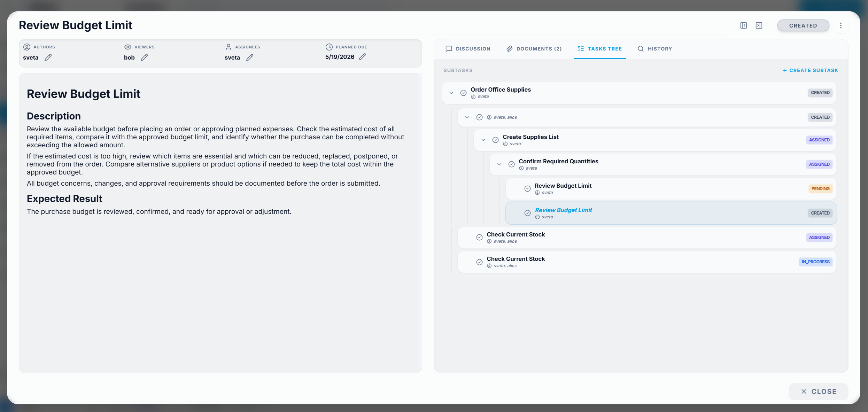The width and height of the screenshot is (868, 412).
Task: Toggle completion check for Confirm Required Quantities
Action: coord(512,164)
